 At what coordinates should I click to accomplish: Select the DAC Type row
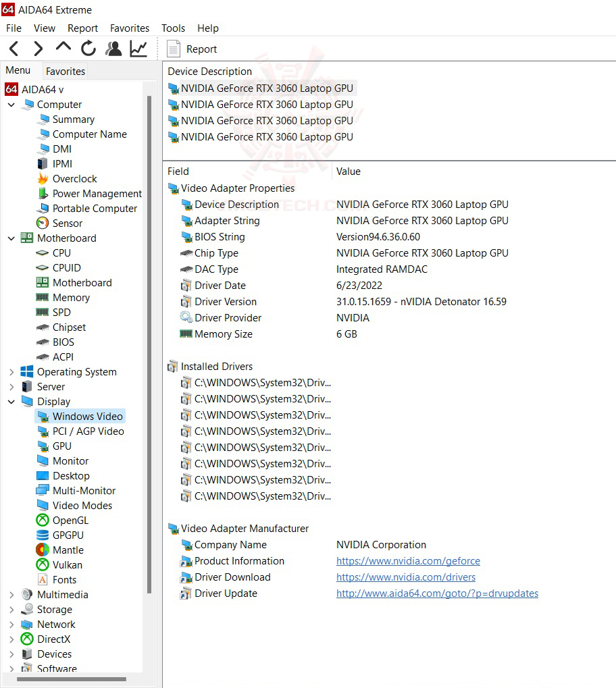click(304, 269)
